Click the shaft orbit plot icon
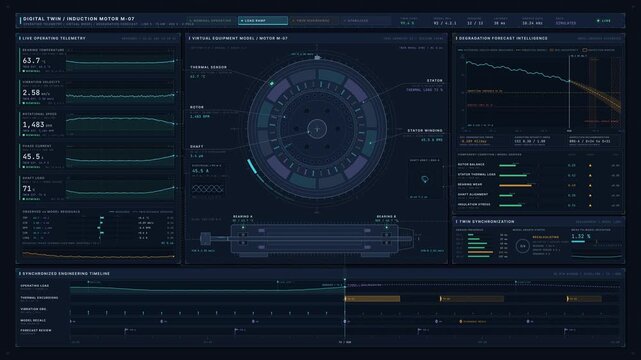The width and height of the screenshot is (641, 360). click(x=425, y=179)
